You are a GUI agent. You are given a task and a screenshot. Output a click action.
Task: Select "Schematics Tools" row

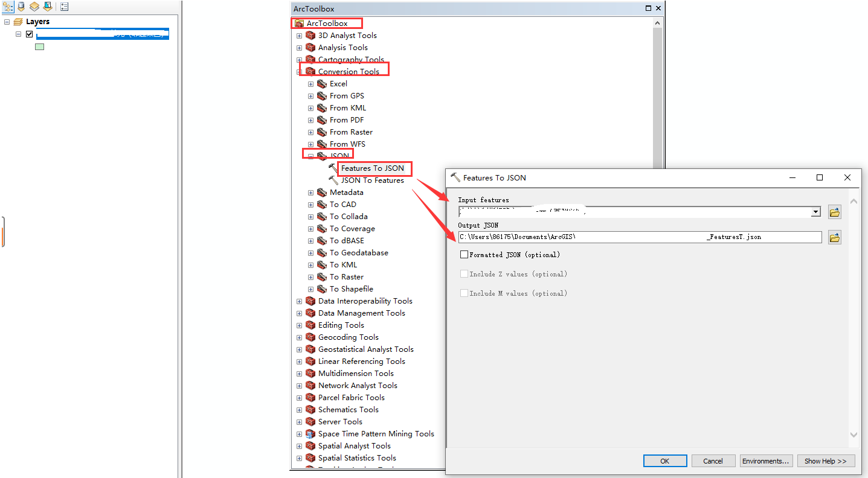coord(348,410)
